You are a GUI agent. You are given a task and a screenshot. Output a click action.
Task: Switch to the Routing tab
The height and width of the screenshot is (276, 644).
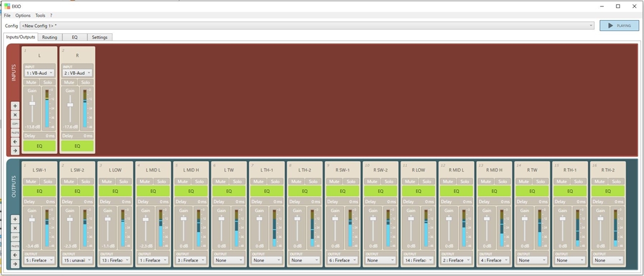[x=50, y=37]
